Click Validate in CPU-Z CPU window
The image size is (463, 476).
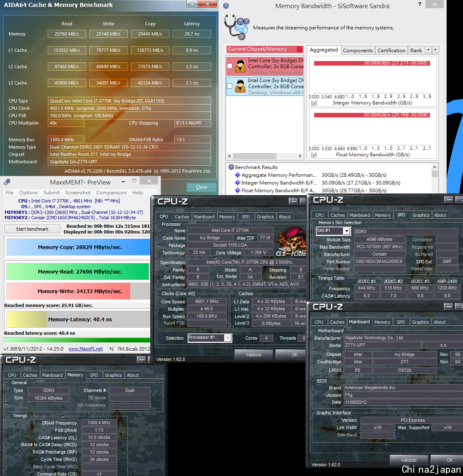[254, 355]
